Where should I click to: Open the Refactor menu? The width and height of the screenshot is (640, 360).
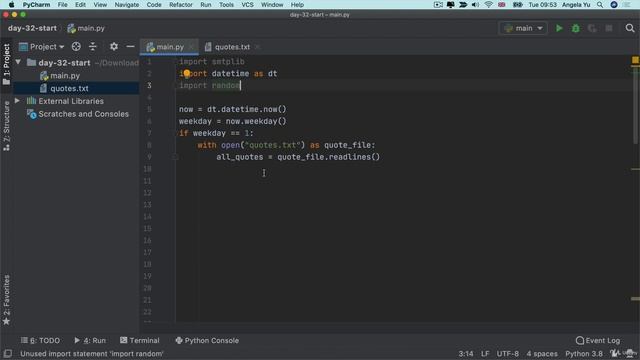click(x=181, y=4)
